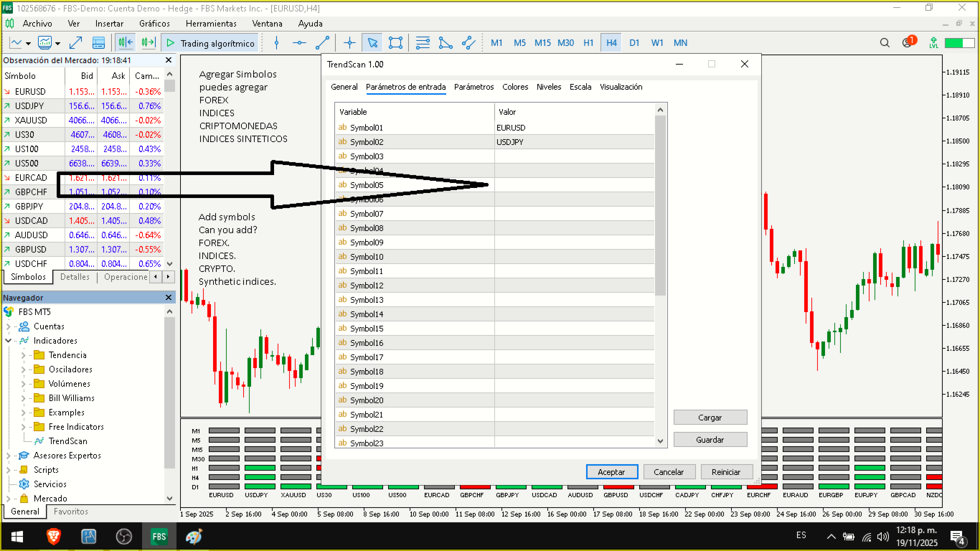This screenshot has width=980, height=551.
Task: Select the Mercado item in Navegador
Action: coord(50,499)
